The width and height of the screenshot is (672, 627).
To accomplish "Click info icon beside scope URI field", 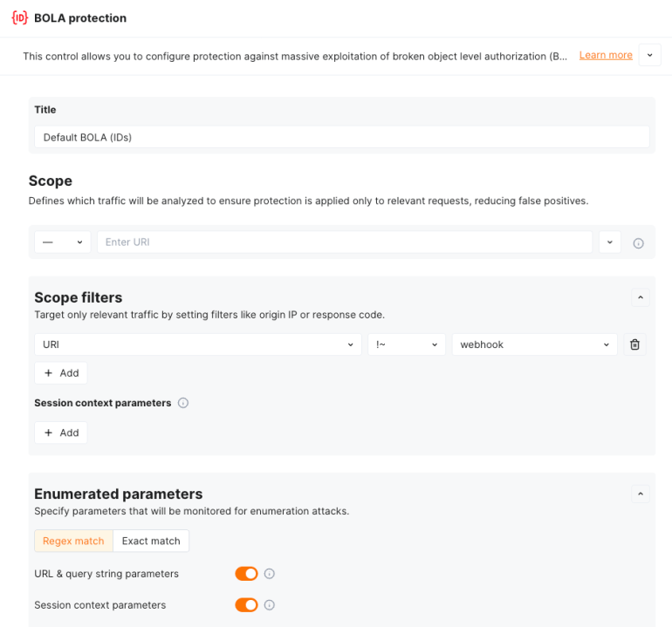I will pyautogui.click(x=638, y=243).
